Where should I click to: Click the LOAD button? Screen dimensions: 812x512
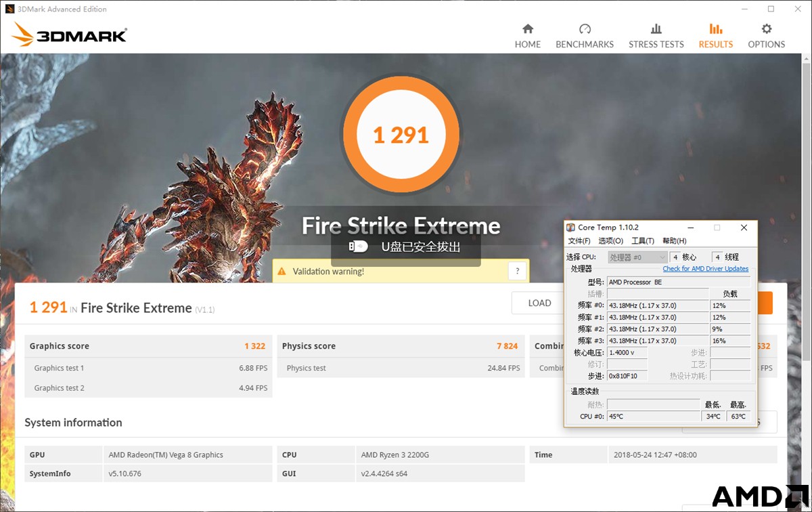[539, 303]
